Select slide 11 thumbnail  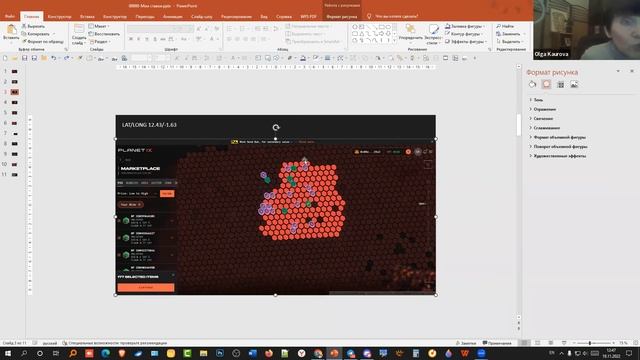(x=15, y=175)
